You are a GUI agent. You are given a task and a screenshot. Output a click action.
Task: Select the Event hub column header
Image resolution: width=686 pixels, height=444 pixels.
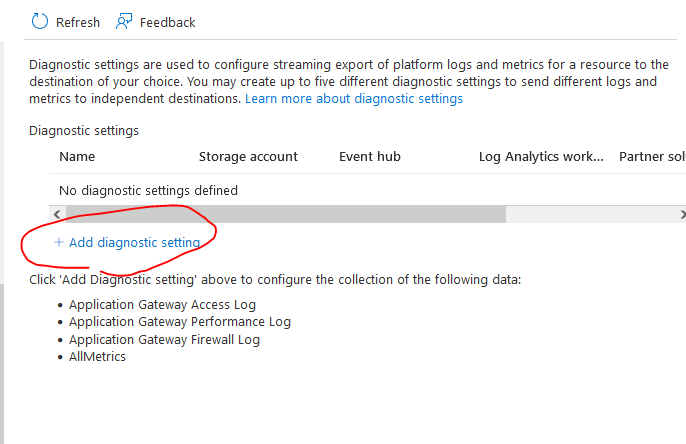pos(370,157)
